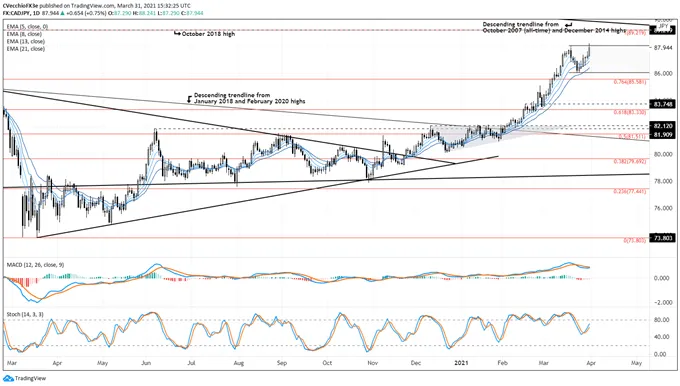Select the Dec label on time axis
This screenshot has height=386, width=680.
coord(415,363)
